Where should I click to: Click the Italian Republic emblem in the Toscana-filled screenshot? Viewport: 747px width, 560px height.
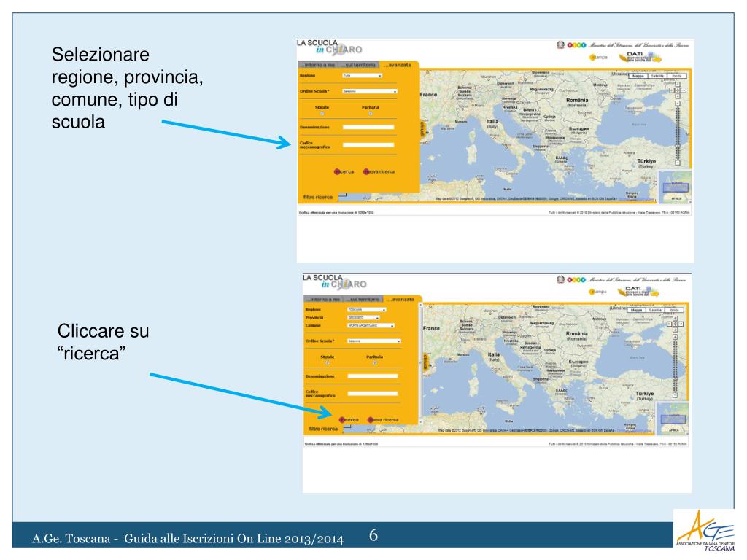[x=561, y=279]
